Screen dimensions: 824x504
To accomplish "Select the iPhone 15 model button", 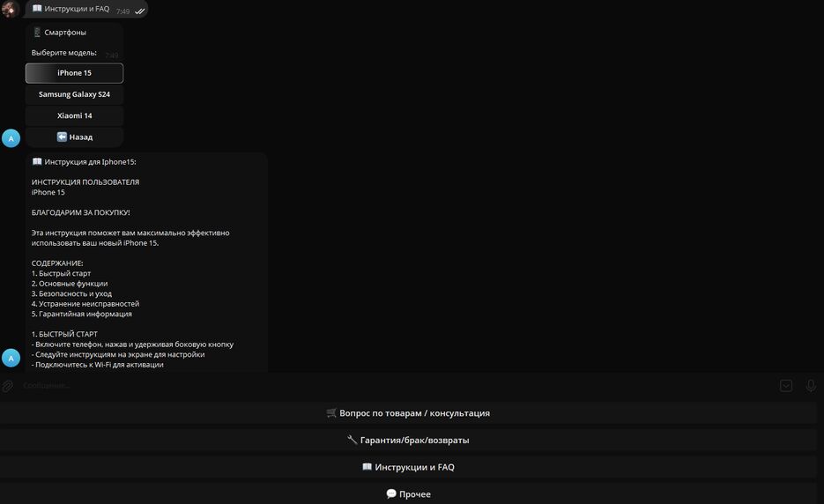I will (74, 73).
